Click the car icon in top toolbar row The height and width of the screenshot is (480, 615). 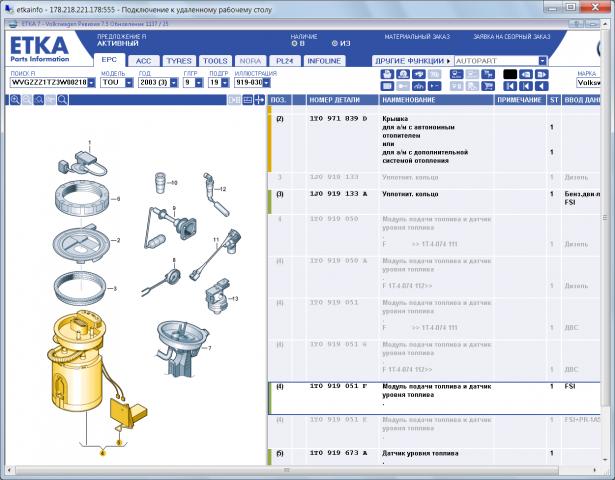418,74
